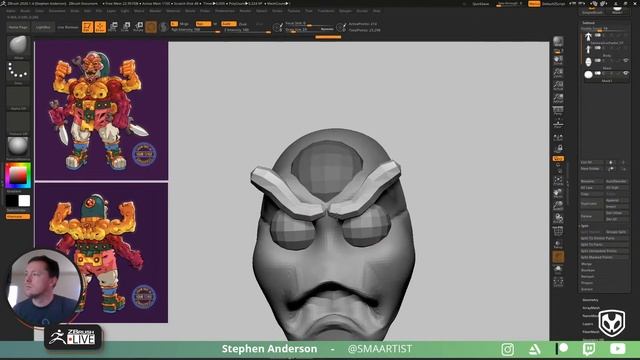Collapse the Split section
Image resolution: width=640 pixels, height=360 pixels.
pyautogui.click(x=584, y=225)
